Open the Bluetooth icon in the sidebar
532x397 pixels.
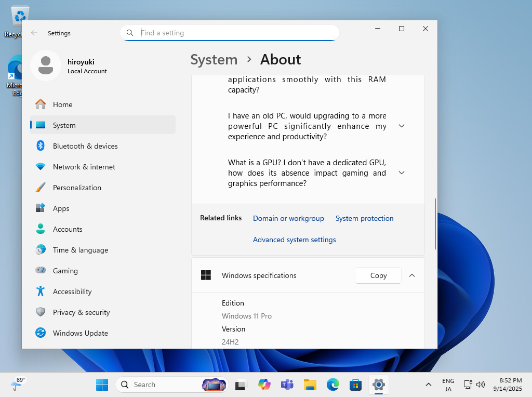pos(41,146)
